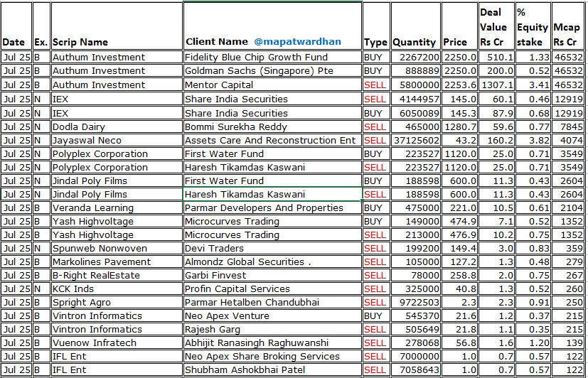Viewport: 588px width, 378px height.
Task: Select the 'Dodla Dairy' scrip cell
Action: pyautogui.click(x=117, y=127)
